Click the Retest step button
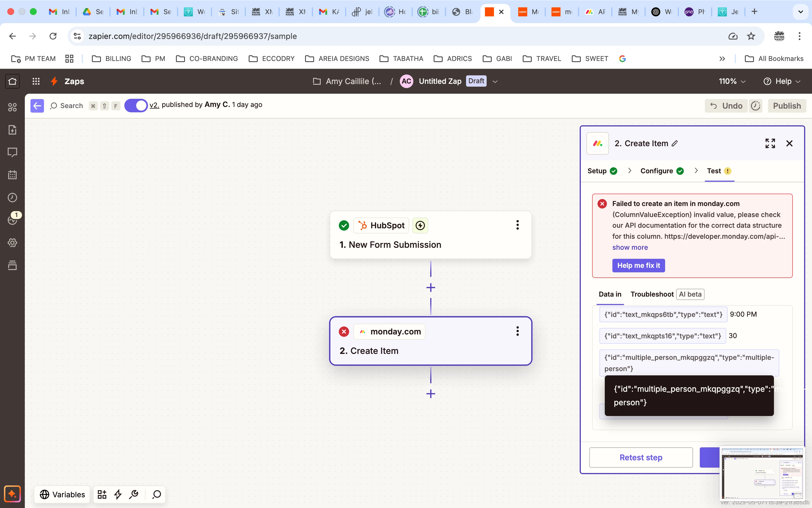 [641, 457]
